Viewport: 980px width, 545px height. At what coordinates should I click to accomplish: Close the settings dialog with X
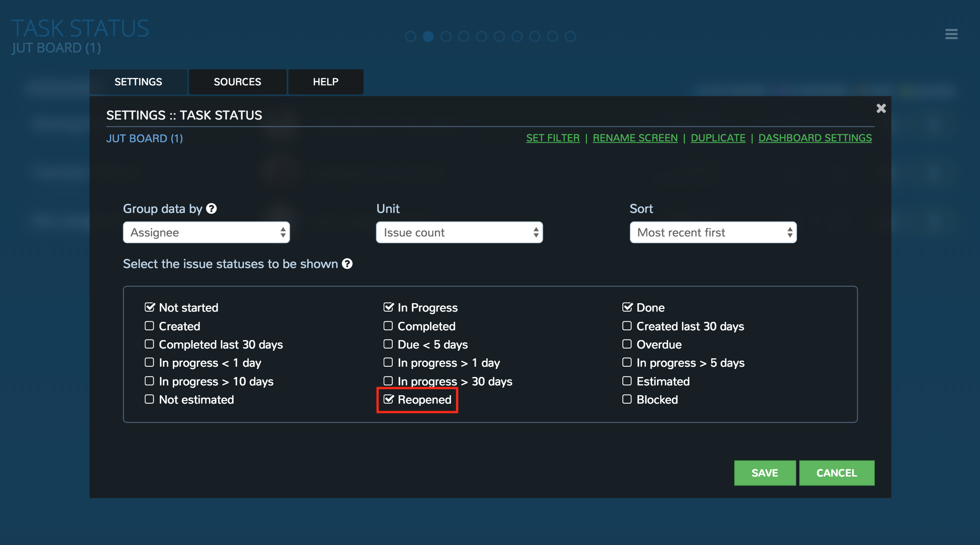[881, 108]
